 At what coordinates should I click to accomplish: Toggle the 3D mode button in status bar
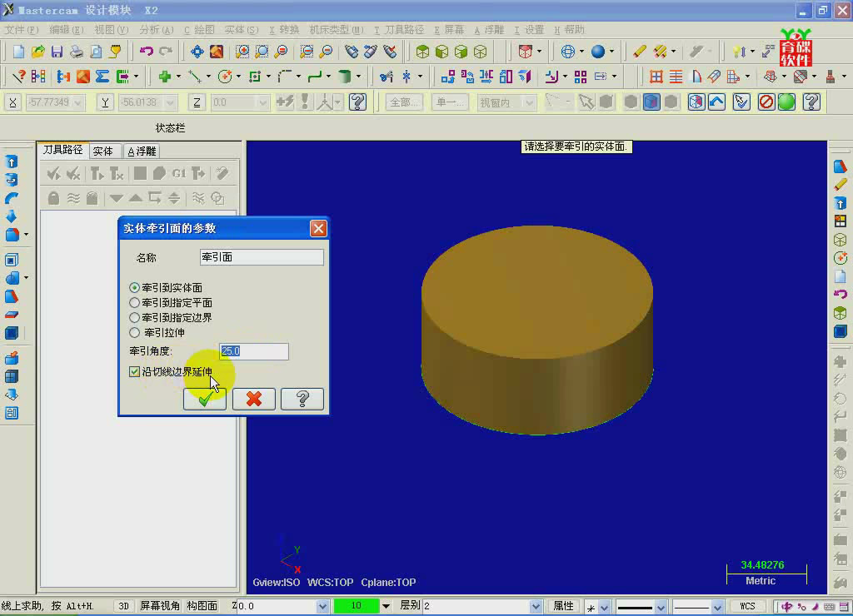click(123, 606)
